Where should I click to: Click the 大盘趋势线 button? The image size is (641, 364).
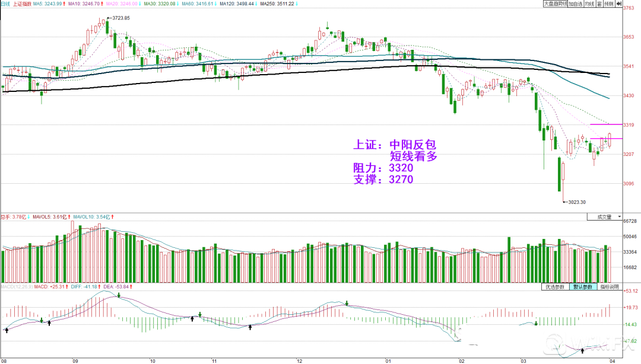click(x=555, y=4)
